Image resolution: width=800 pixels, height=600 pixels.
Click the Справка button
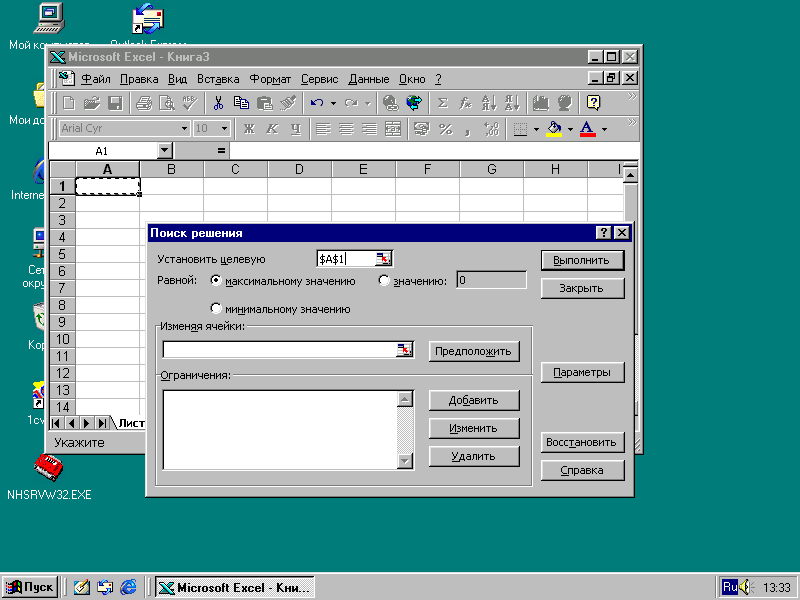(582, 470)
